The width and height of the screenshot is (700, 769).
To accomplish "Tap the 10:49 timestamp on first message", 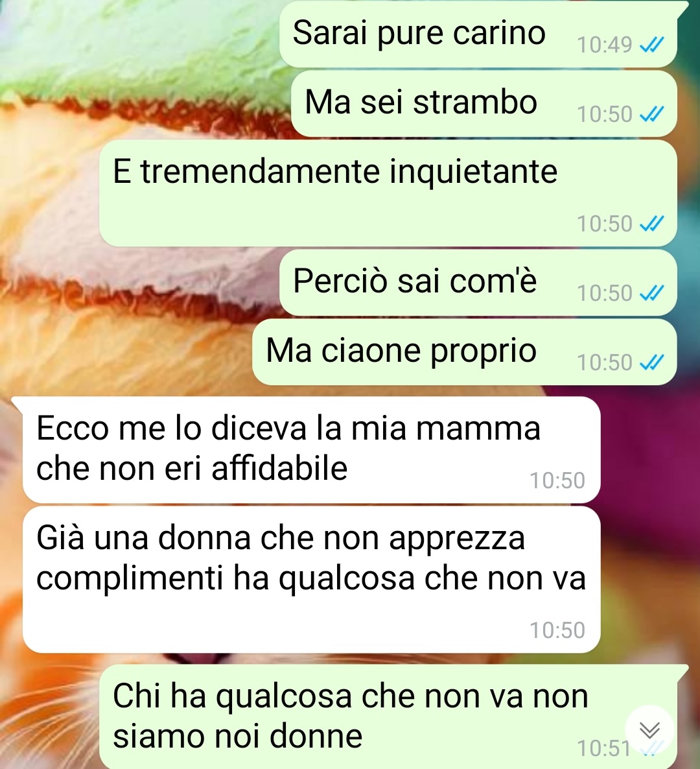I will coord(605,45).
